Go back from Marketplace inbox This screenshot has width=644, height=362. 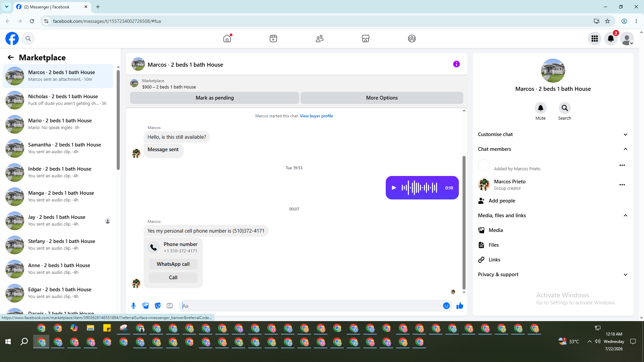11,58
